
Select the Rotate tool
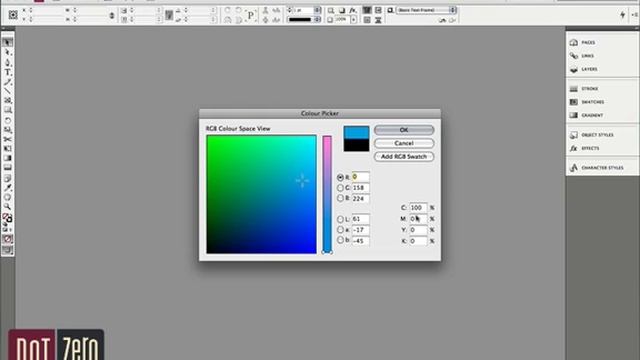coord(7,120)
